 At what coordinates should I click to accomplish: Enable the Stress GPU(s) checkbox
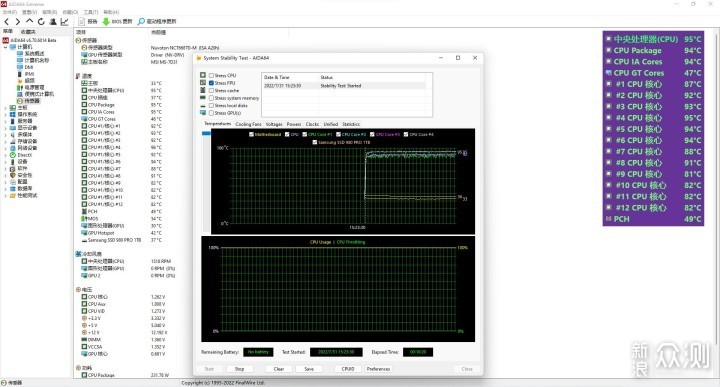coord(211,112)
